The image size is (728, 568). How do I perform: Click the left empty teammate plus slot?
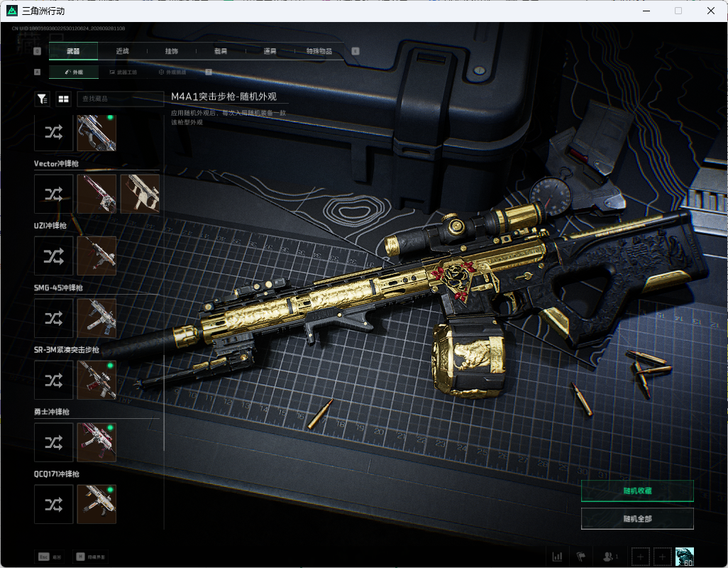(640, 557)
